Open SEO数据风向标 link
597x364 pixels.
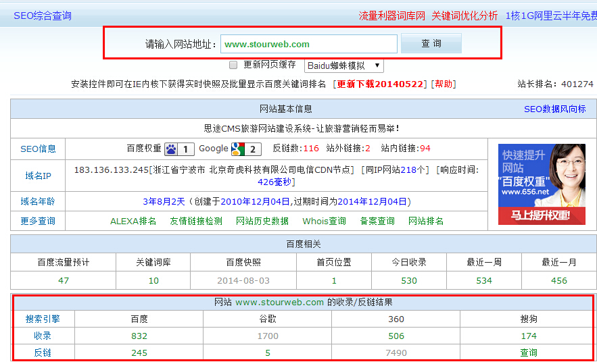(x=554, y=109)
